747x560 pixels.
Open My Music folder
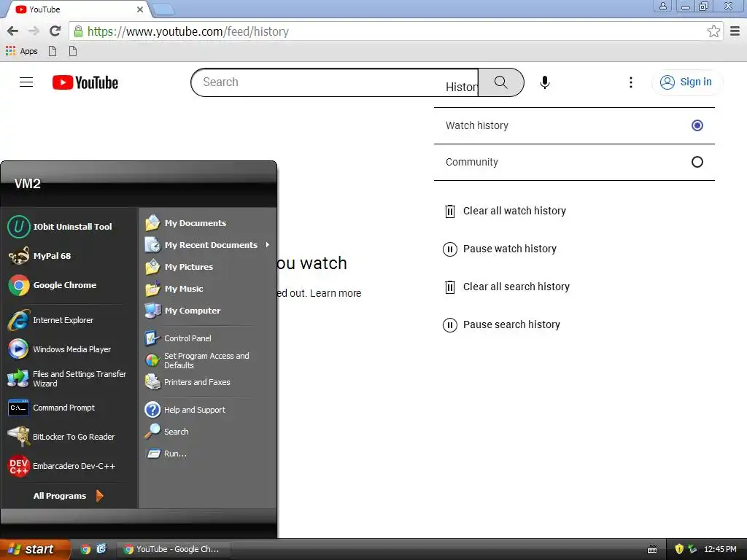[174, 289]
